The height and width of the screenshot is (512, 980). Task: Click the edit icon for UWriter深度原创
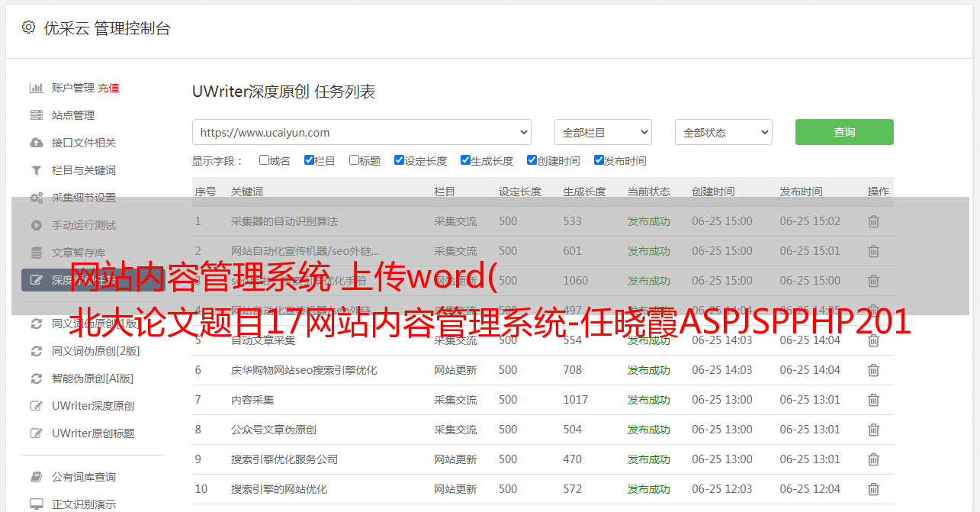click(x=36, y=406)
